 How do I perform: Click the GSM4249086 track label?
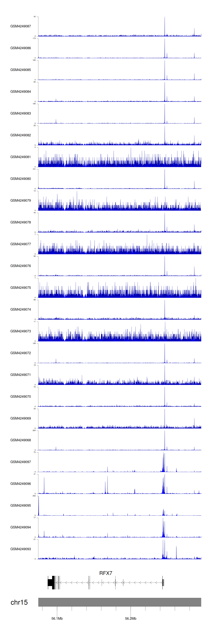[x=20, y=48]
